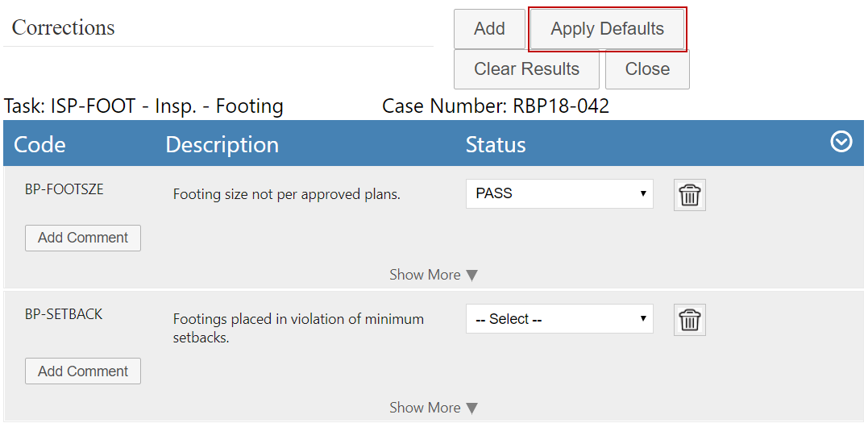Image resolution: width=868 pixels, height=423 pixels.
Task: Open the Select status dropdown for BP-SETBACK
Action: [x=559, y=319]
